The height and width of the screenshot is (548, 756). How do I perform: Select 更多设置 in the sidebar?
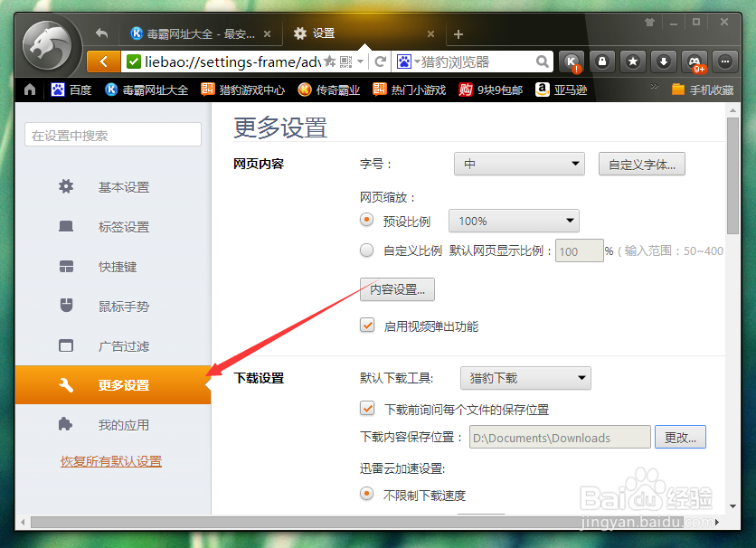(113, 384)
